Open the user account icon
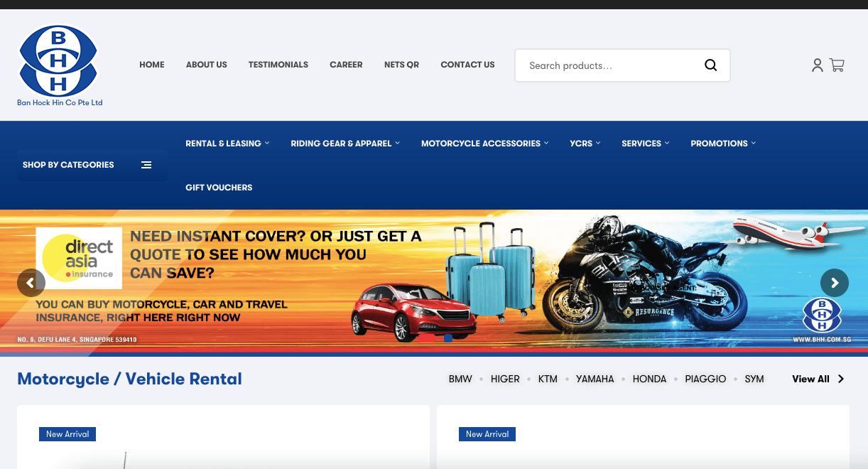Image resolution: width=868 pixels, height=469 pixels. point(818,65)
